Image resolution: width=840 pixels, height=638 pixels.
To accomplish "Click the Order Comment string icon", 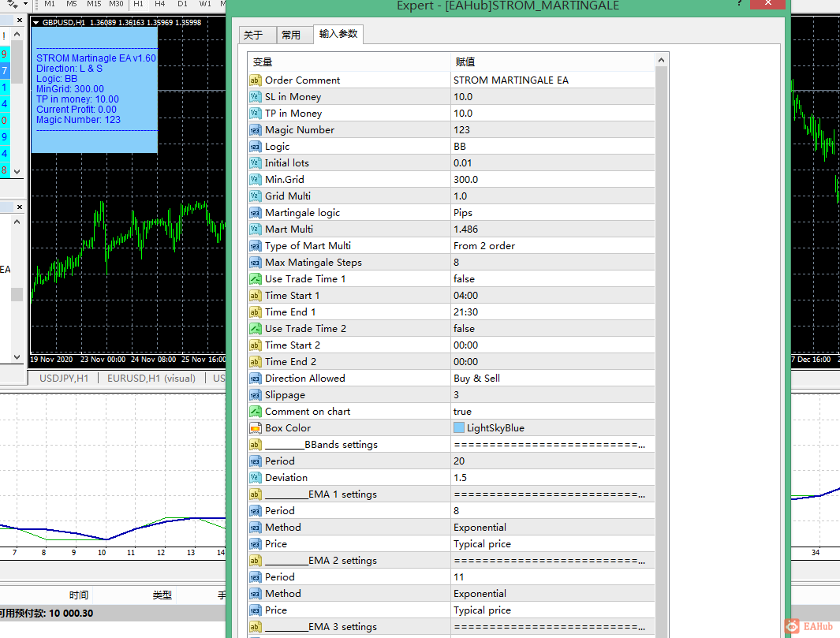I will click(255, 80).
